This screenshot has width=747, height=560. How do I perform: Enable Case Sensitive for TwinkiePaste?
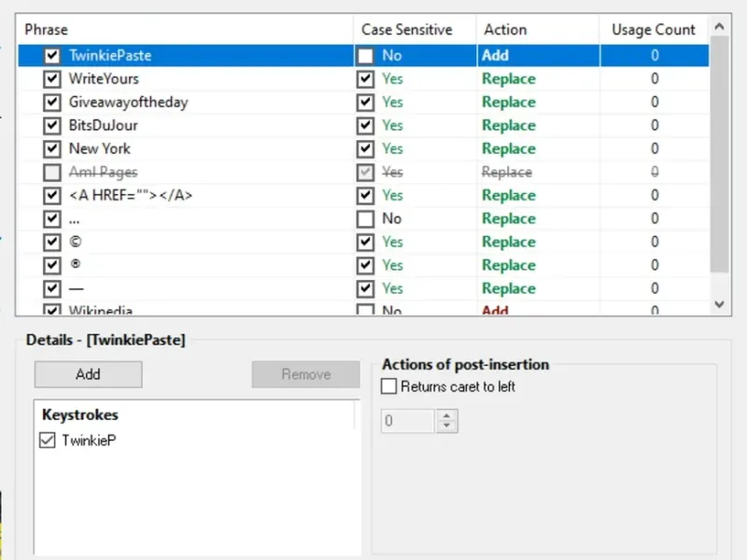pos(365,56)
